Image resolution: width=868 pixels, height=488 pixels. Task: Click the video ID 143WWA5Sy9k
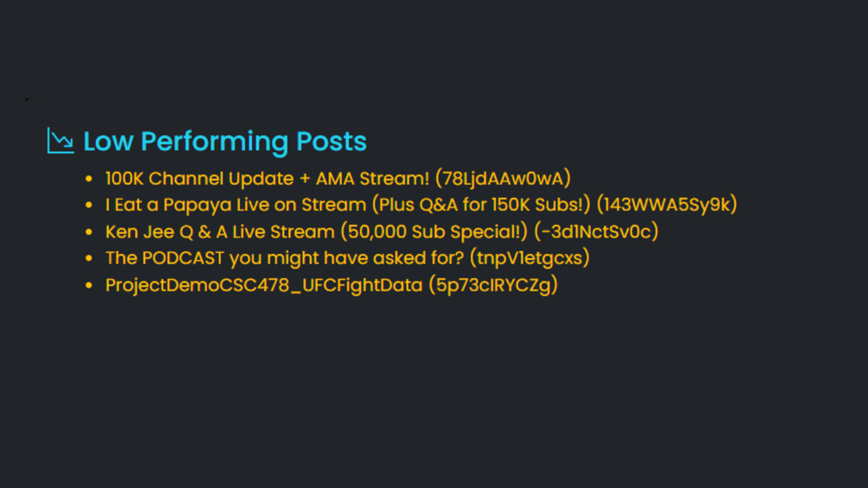click(x=667, y=205)
